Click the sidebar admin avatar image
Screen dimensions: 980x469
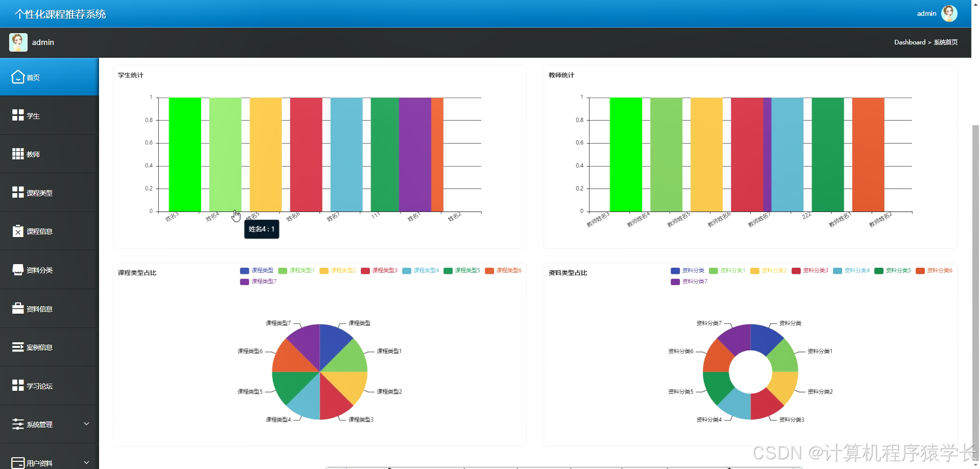coord(18,42)
